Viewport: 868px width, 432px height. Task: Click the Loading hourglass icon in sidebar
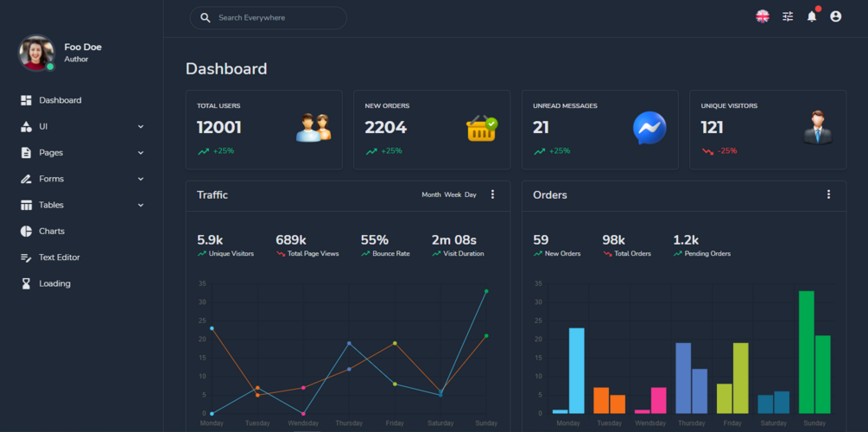26,283
